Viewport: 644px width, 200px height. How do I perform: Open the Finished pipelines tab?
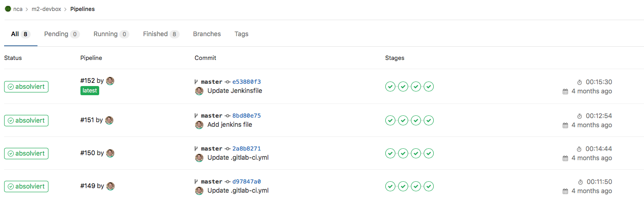click(x=160, y=34)
